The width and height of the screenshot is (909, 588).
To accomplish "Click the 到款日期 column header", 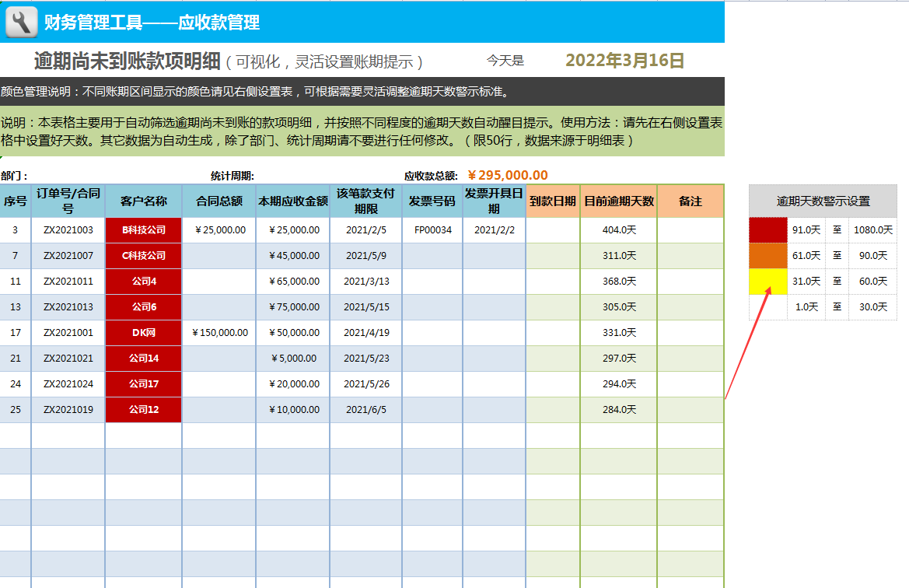I will [552, 201].
